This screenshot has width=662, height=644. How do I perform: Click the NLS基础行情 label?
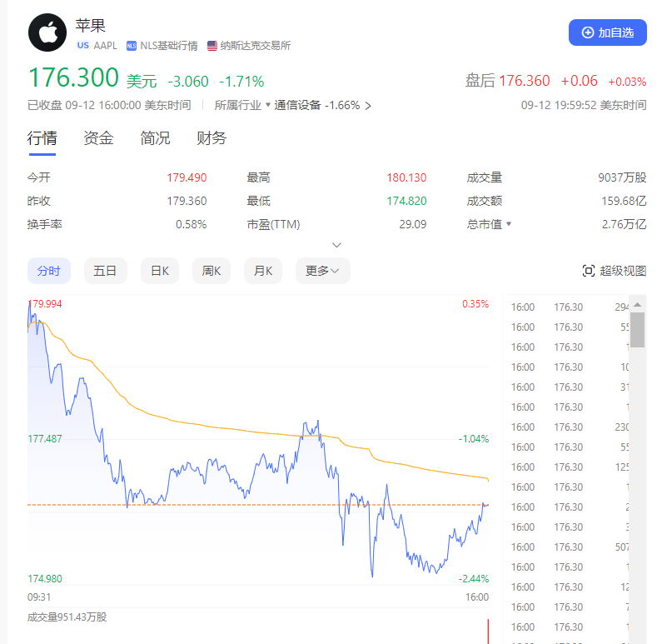pos(169,46)
